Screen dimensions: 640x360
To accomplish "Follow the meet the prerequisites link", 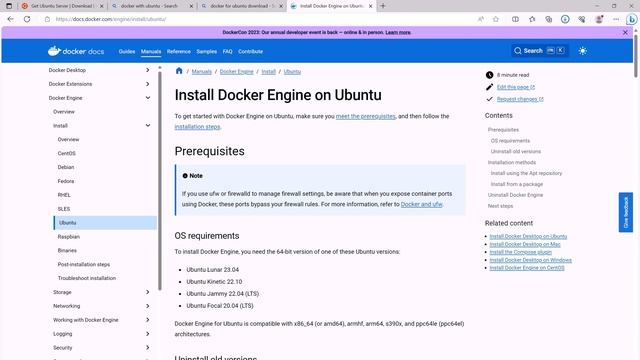I will click(366, 116).
